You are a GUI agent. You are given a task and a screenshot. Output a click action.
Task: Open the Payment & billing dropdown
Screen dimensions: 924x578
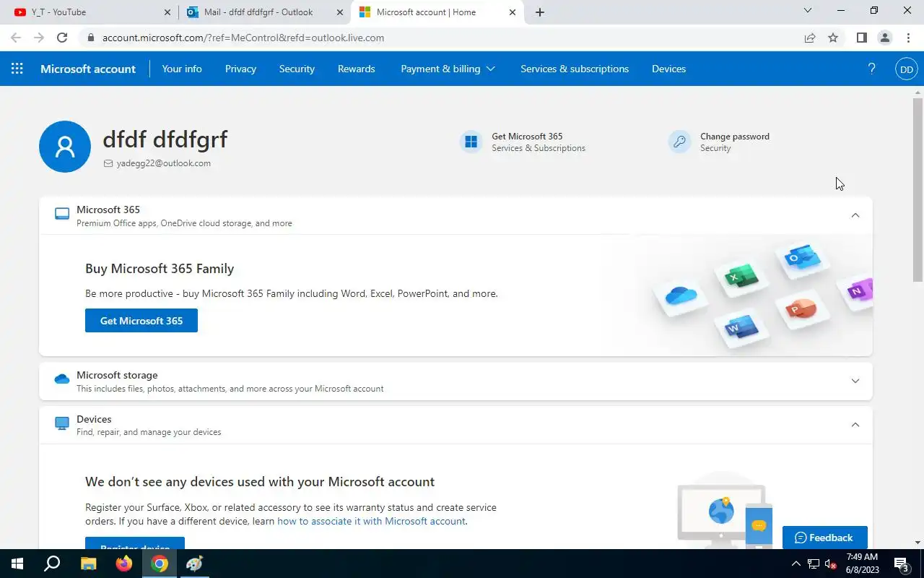pos(448,69)
